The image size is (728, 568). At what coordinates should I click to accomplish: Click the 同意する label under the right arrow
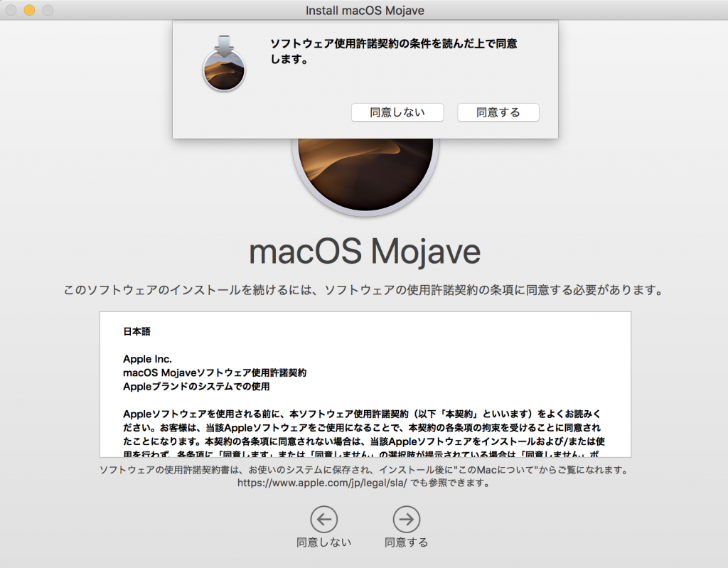point(406,542)
